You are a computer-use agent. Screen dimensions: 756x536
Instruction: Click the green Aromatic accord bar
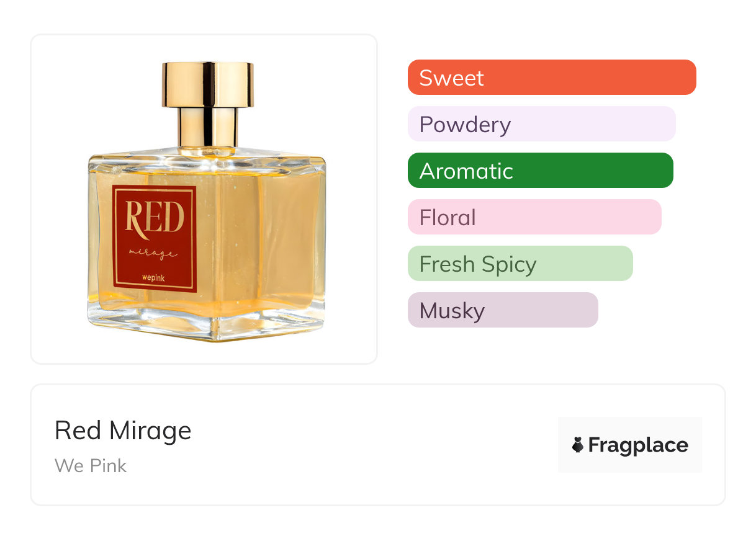pos(541,171)
